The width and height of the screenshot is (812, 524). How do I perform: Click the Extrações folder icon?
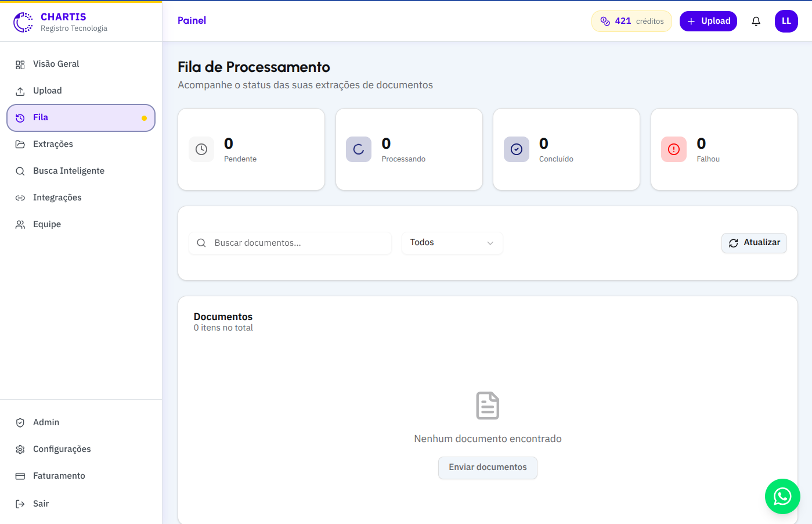tap(20, 145)
